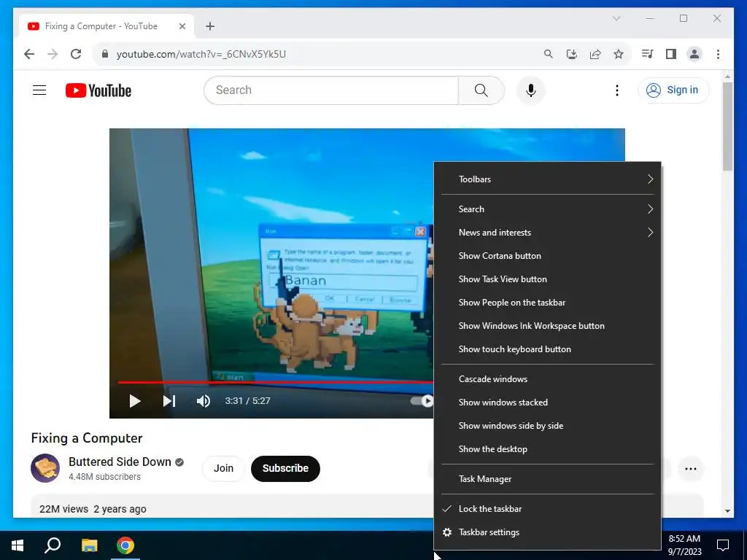View site info via the padlock icon
This screenshot has height=560, width=747.
(105, 54)
